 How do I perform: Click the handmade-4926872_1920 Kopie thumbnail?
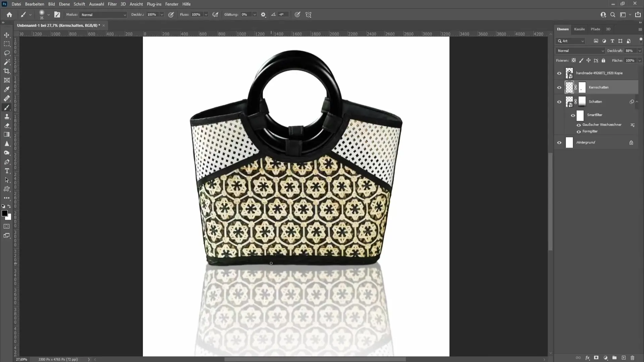coord(569,73)
